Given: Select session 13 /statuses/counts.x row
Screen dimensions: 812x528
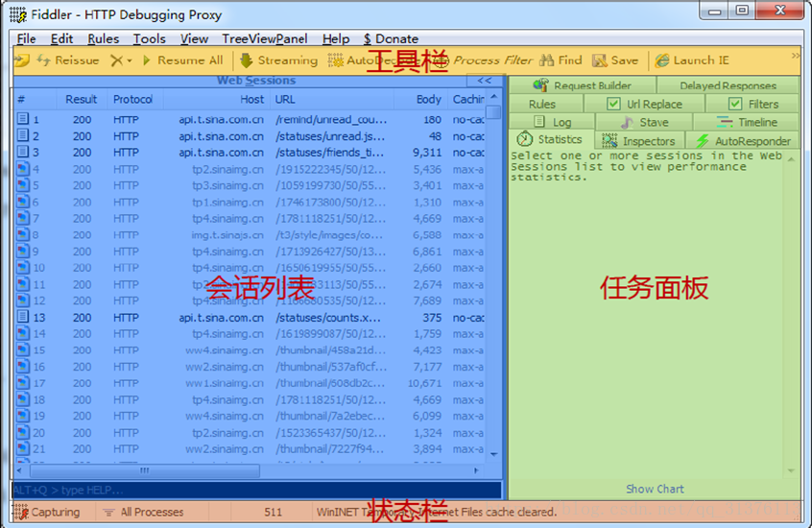Looking at the screenshot, I should click(x=251, y=317).
